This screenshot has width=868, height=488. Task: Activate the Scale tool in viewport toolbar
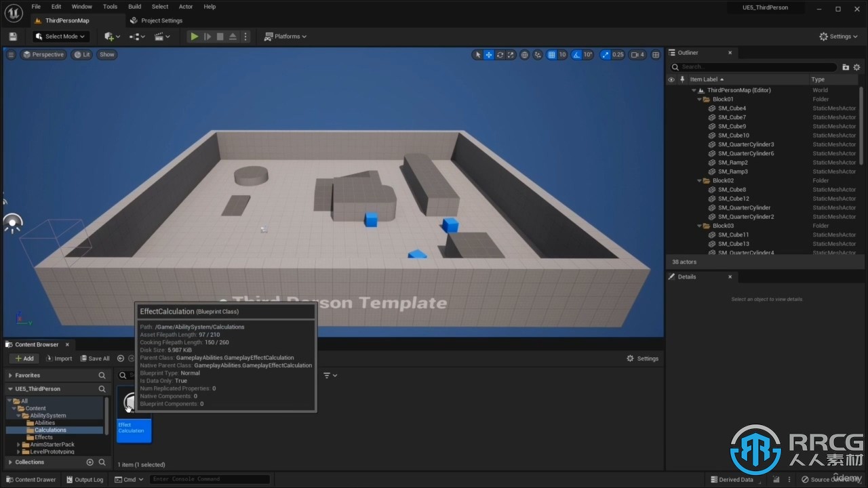point(511,55)
